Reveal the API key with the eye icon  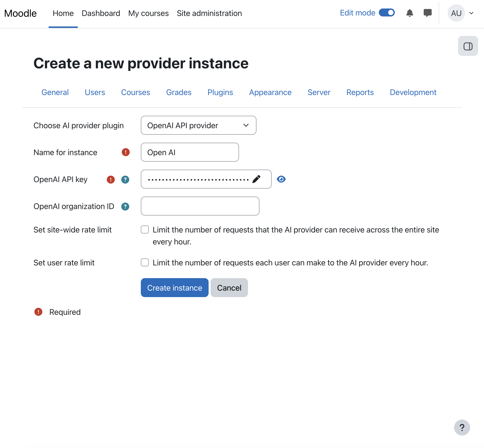[281, 179]
